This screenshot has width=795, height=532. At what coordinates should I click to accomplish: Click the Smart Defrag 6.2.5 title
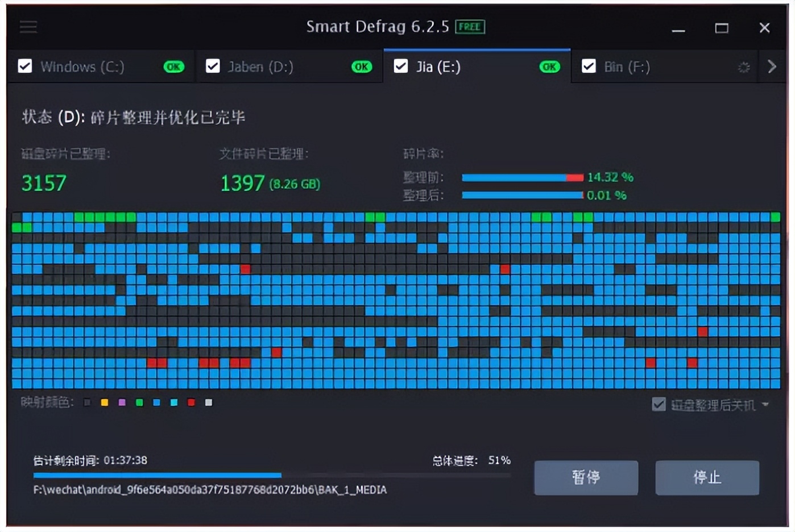click(x=378, y=27)
